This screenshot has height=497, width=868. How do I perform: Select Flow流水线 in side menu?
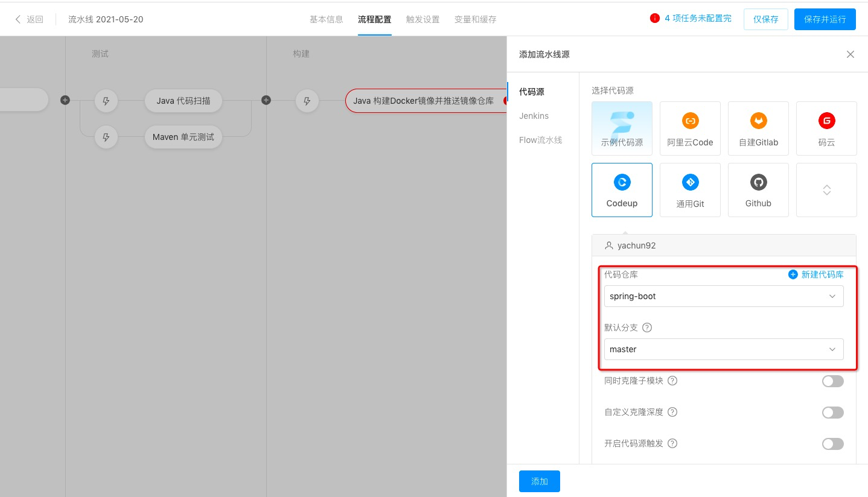pyautogui.click(x=541, y=140)
